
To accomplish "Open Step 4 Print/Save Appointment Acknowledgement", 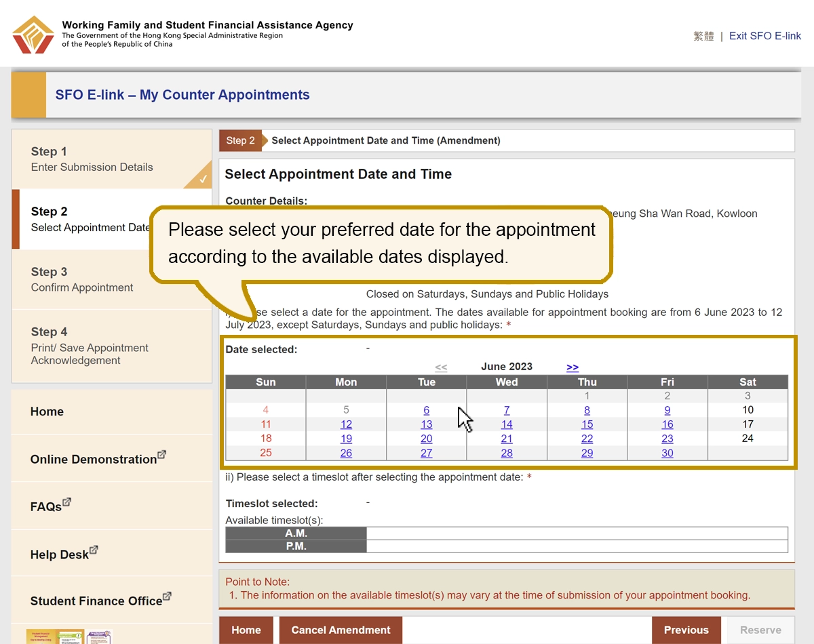I will point(89,346).
